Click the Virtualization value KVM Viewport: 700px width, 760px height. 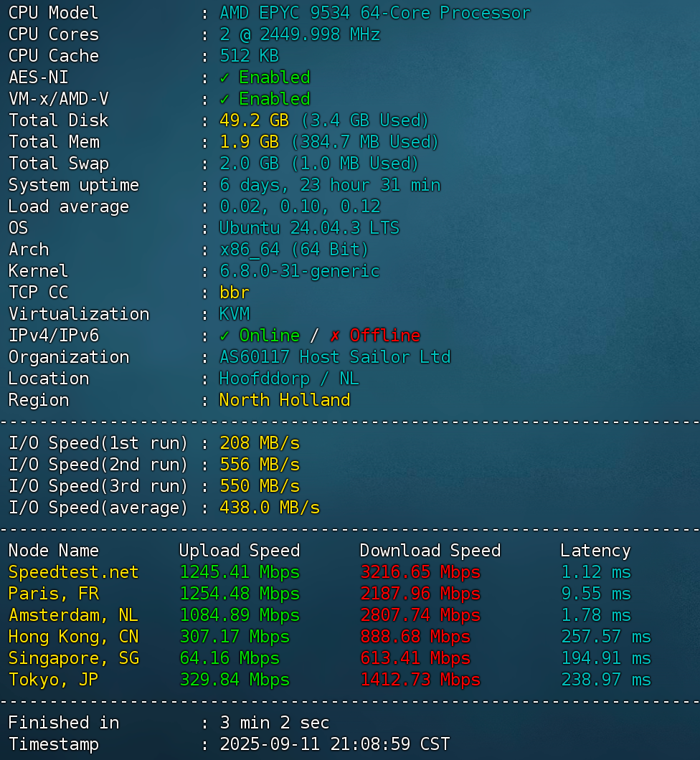pyautogui.click(x=234, y=314)
